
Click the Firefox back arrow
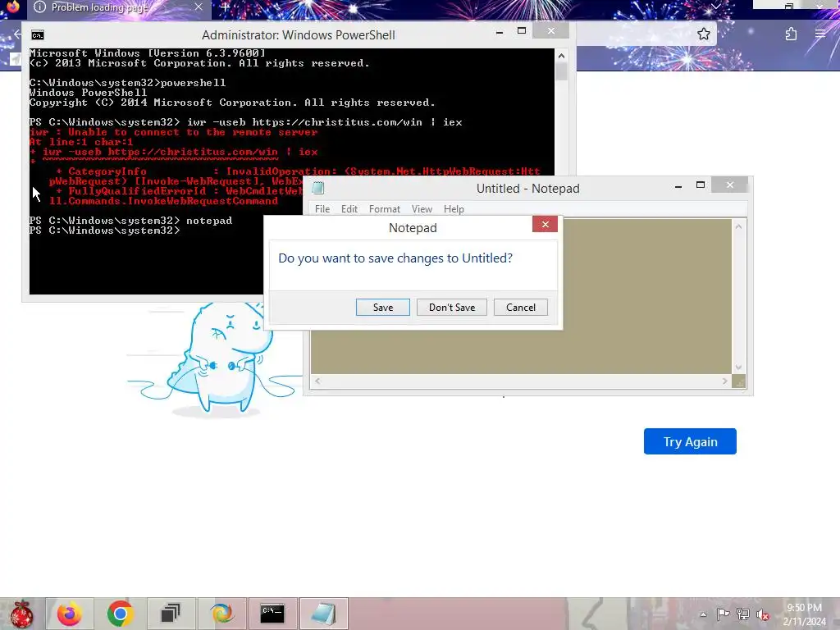point(18,34)
